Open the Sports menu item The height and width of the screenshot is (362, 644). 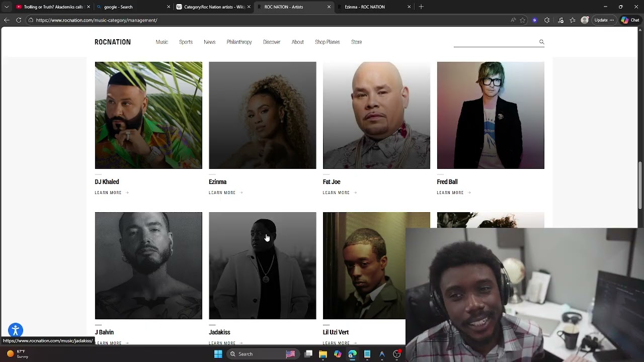click(186, 42)
